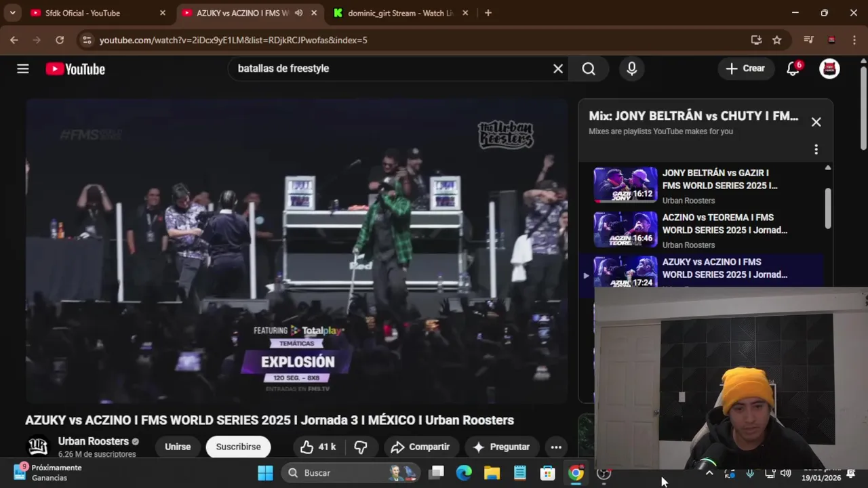Open ACZINO vs TEOREMA playlist title
The height and width of the screenshot is (488, 868).
point(725,224)
